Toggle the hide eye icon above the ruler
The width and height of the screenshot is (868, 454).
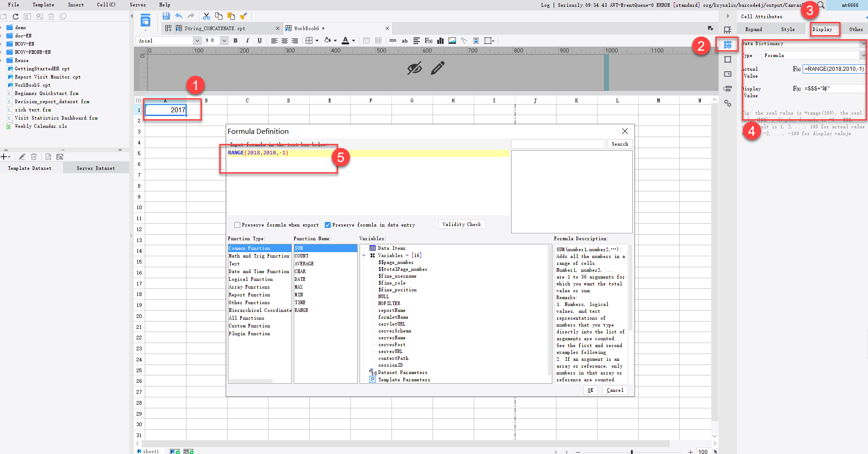[x=414, y=68]
